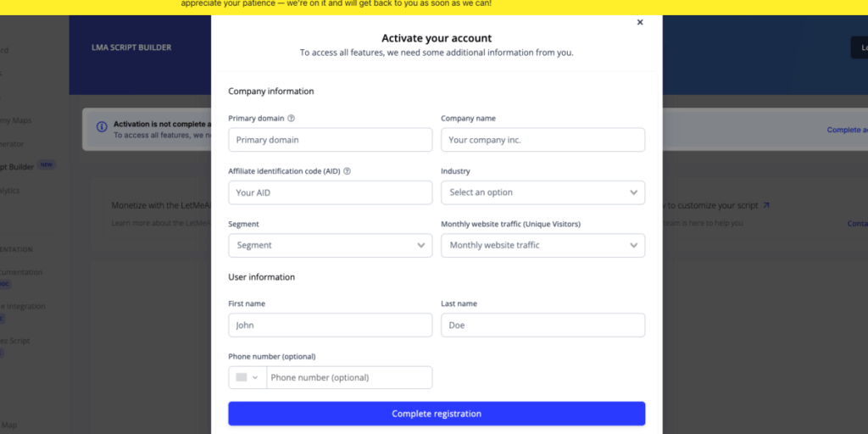Open Monthly website traffic dropdown

coord(543,245)
